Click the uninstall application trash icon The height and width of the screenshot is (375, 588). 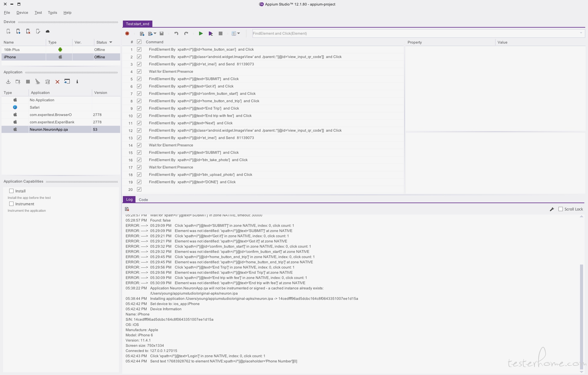click(x=47, y=82)
